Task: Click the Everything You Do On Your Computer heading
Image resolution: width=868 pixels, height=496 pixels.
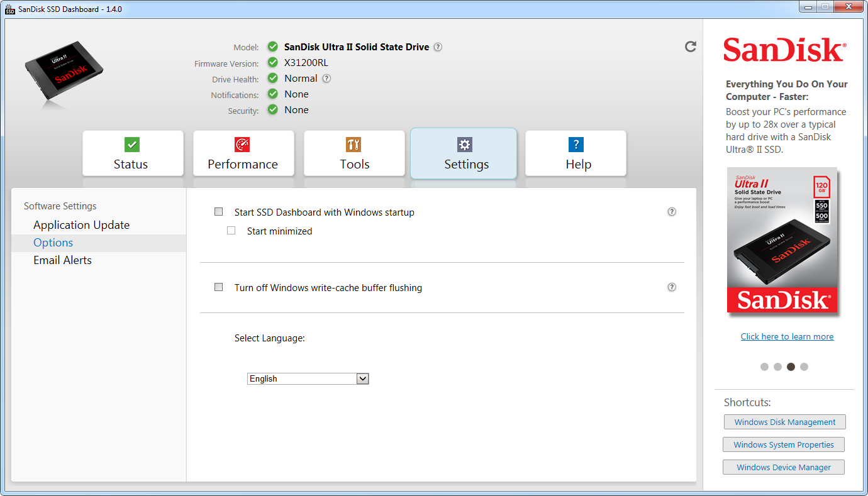Action: (787, 91)
